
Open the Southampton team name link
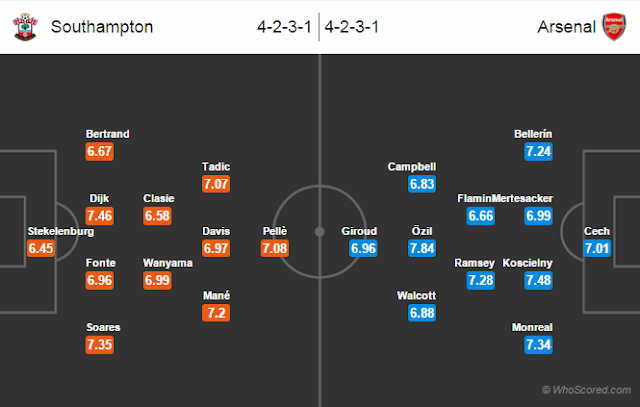pos(102,27)
